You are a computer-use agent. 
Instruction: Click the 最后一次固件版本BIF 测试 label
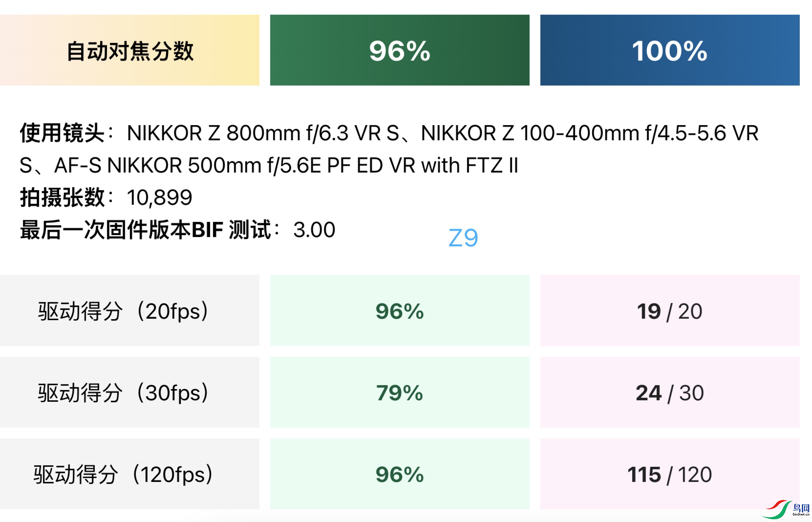pos(145,230)
